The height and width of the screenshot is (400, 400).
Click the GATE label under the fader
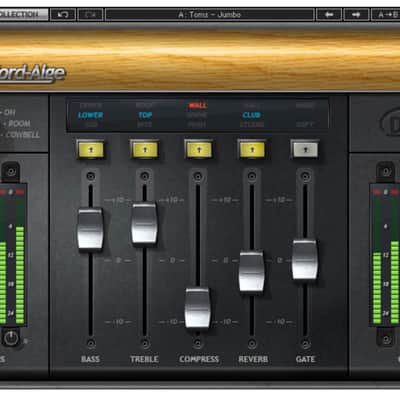[x=305, y=359]
